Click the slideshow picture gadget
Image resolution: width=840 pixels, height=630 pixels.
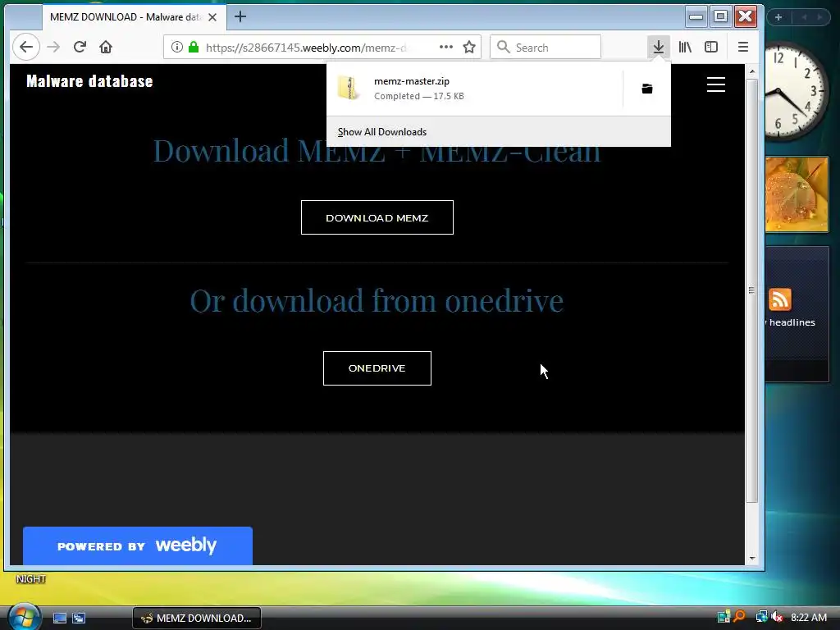797,194
